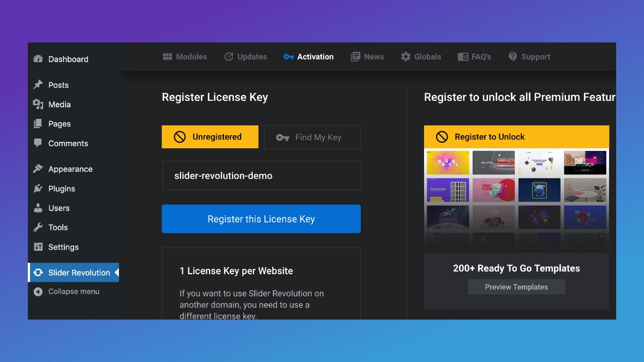This screenshot has width=644, height=362.
Task: Open the 'THE TUBE' template thumbnail
Action: coord(585,162)
